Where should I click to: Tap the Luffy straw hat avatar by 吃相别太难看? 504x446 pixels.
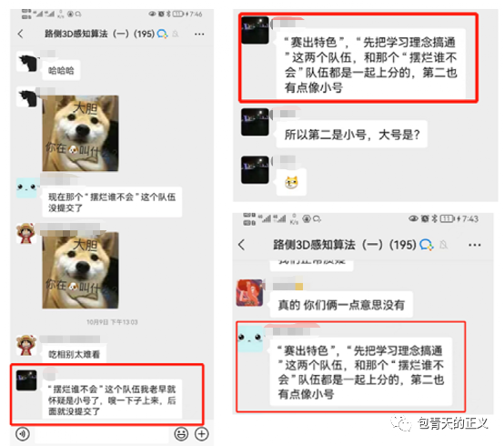pyautogui.click(x=26, y=346)
